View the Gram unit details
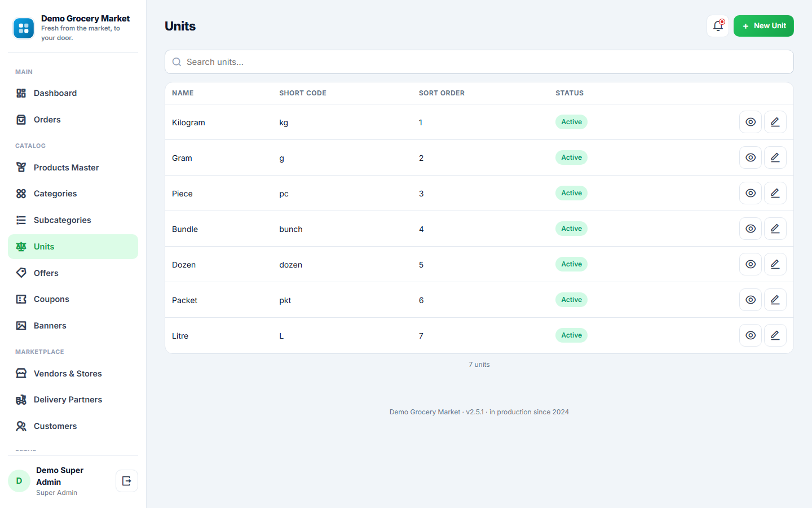The width and height of the screenshot is (812, 508). 751,157
